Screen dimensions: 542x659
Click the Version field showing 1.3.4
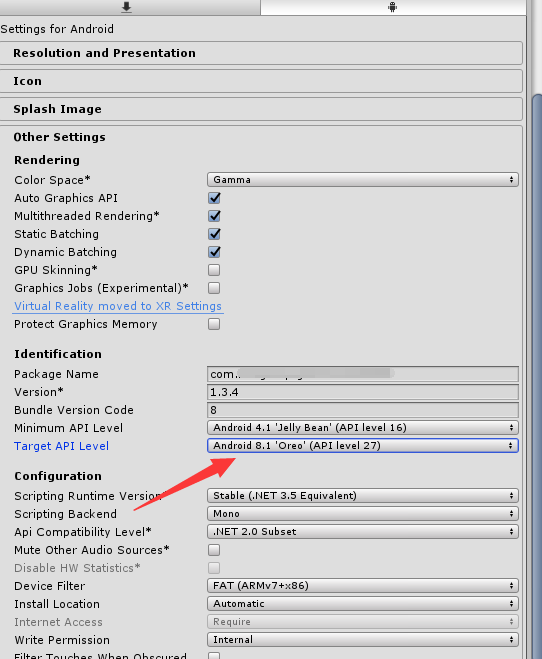coord(363,392)
